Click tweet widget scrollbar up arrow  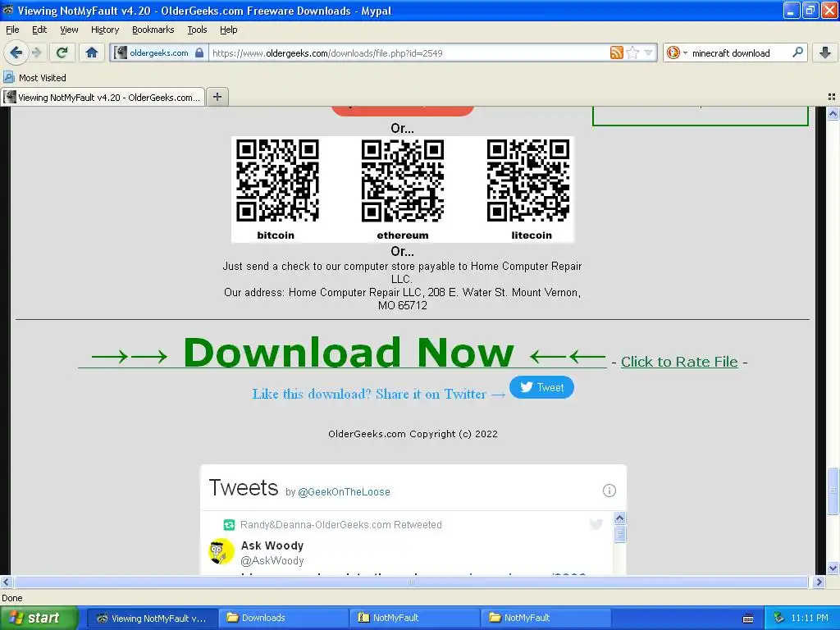(620, 518)
